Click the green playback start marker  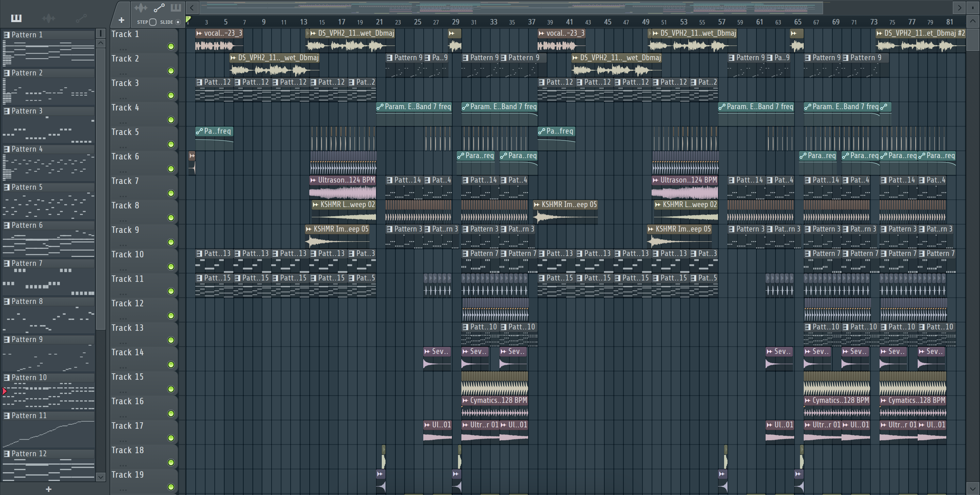(188, 20)
